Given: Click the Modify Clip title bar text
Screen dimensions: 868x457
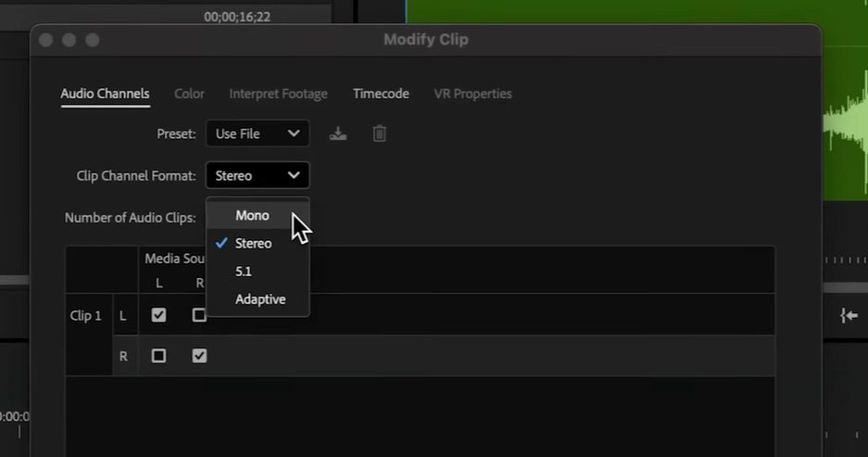Looking at the screenshot, I should pyautogui.click(x=426, y=40).
